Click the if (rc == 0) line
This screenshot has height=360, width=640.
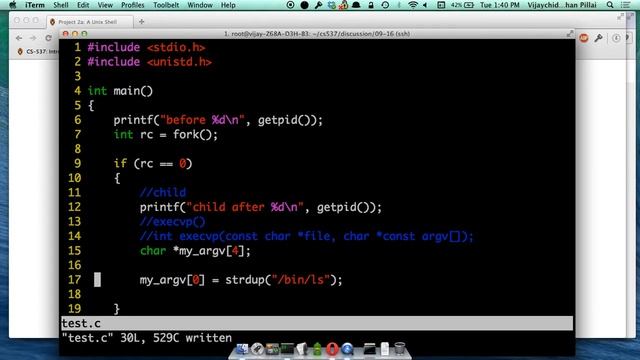tap(153, 164)
